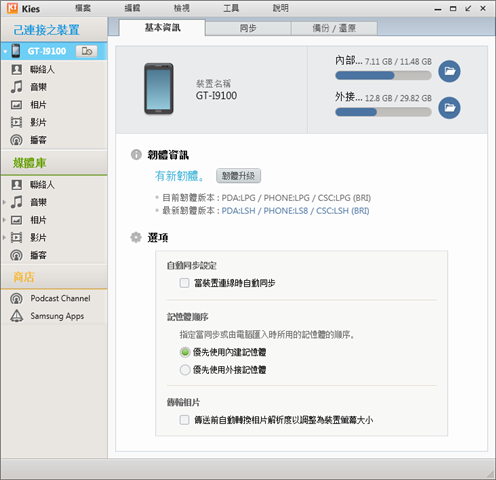This screenshot has width=496, height=480.
Task: Switch Kies to mini mode via diagonal arrow
Action: [x=468, y=8]
